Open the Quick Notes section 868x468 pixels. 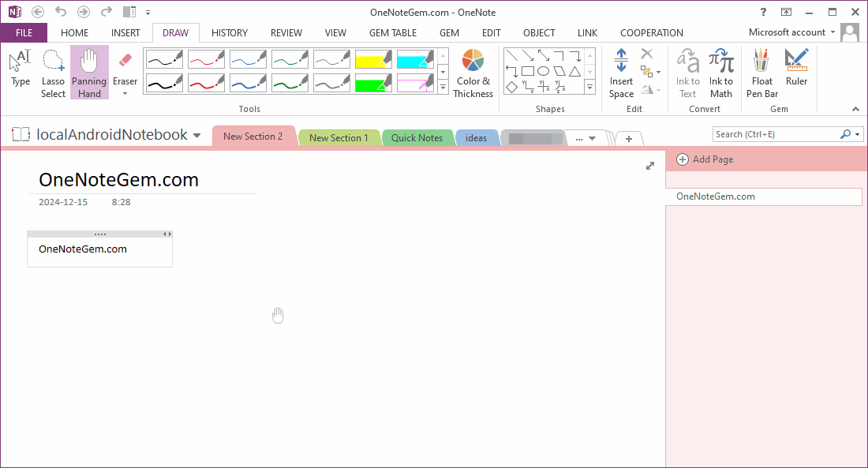[417, 138]
